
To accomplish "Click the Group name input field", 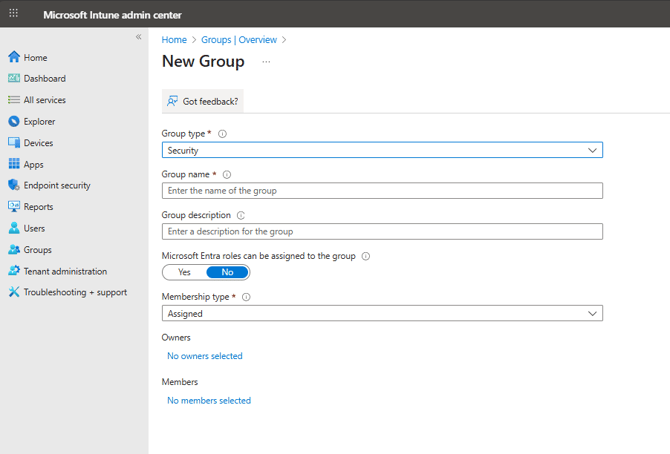I will click(382, 191).
